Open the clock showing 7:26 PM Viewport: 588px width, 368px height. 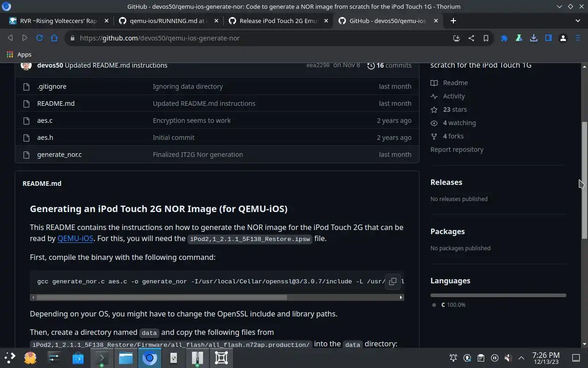point(546,358)
